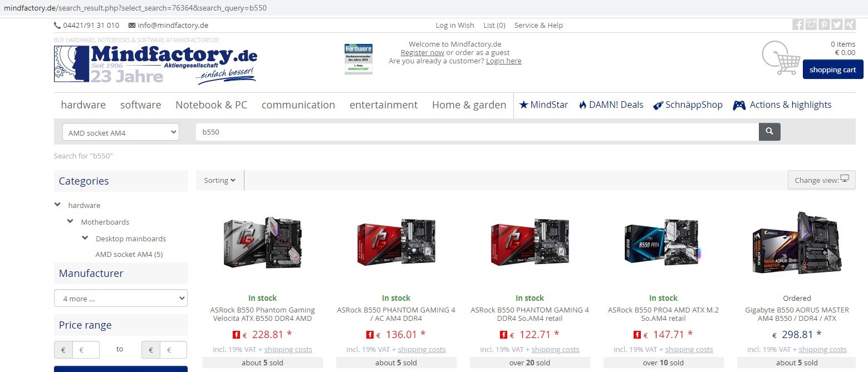The width and height of the screenshot is (868, 372).
Task: Click the red flash icon beside 147.71
Action: click(637, 335)
